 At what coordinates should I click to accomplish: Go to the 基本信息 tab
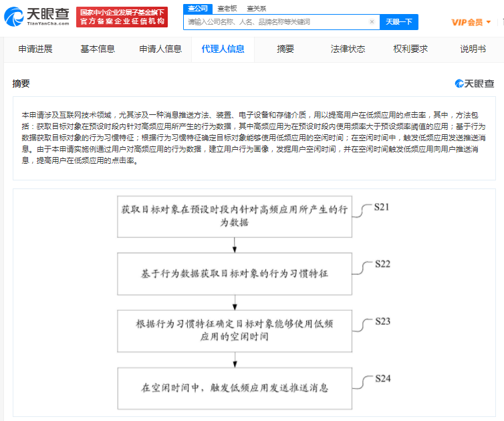(x=98, y=49)
